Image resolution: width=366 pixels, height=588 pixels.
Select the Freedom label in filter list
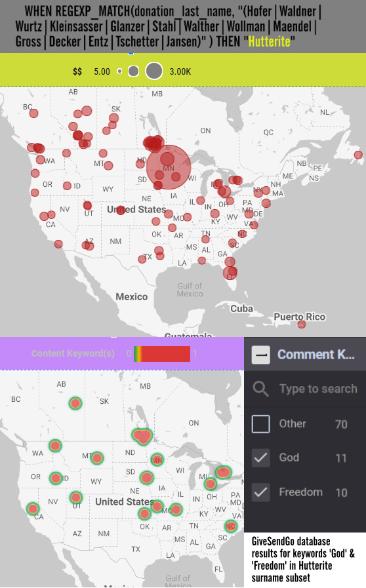[x=300, y=492]
